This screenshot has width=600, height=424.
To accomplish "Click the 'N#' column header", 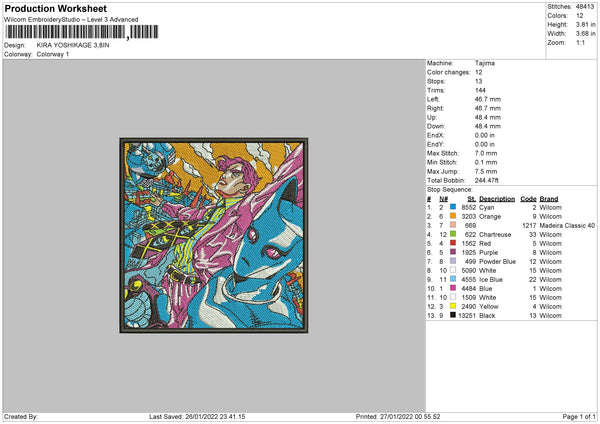I will [443, 199].
